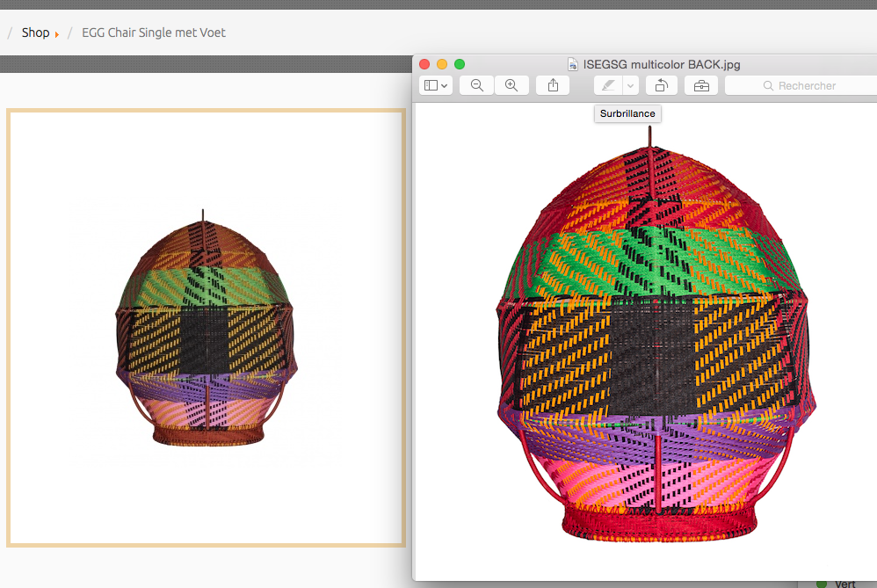Expand the highlight color dropdown arrow
Screen dimensions: 877x588
[x=630, y=85]
